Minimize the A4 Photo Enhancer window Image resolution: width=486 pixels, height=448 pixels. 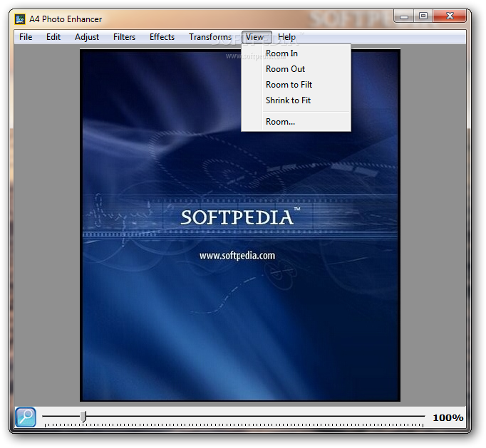point(403,16)
